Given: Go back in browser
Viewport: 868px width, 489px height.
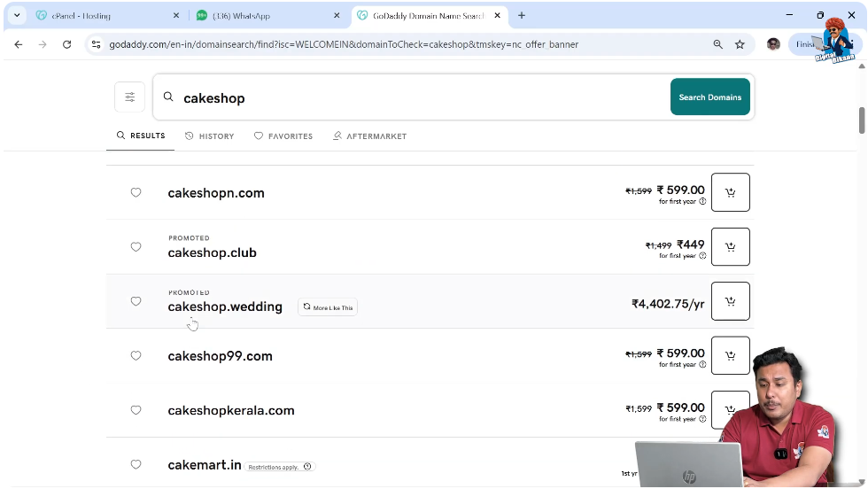Looking at the screenshot, I should point(19,44).
